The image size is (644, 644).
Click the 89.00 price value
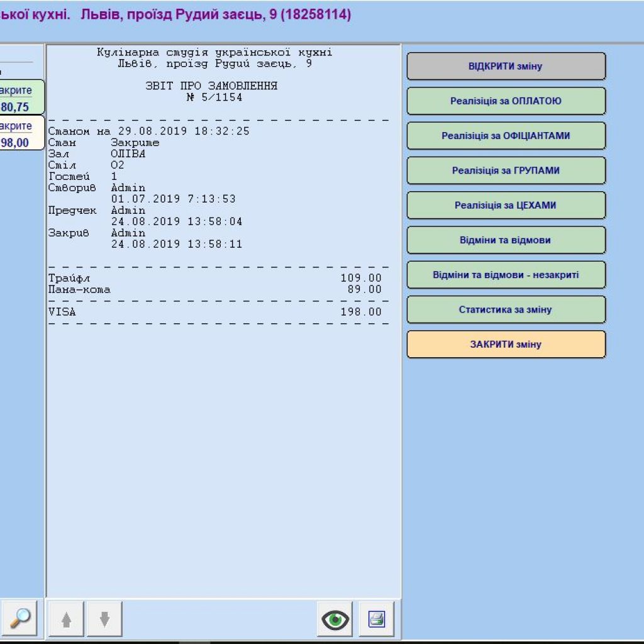coord(365,289)
